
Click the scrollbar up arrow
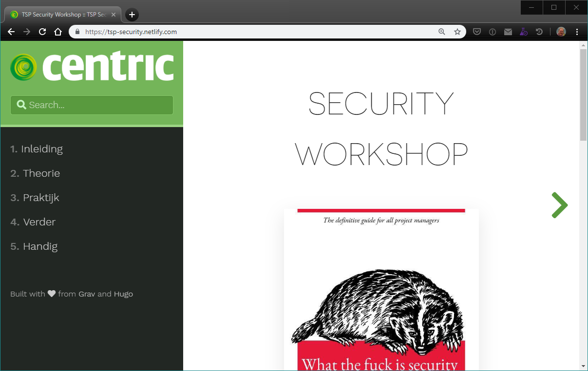point(583,45)
